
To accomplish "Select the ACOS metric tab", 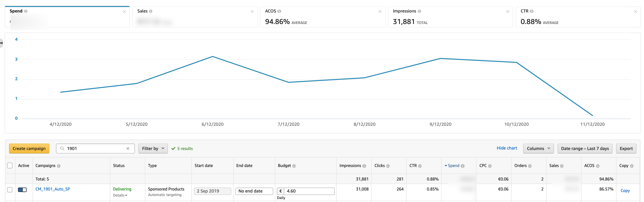I will [x=323, y=17].
